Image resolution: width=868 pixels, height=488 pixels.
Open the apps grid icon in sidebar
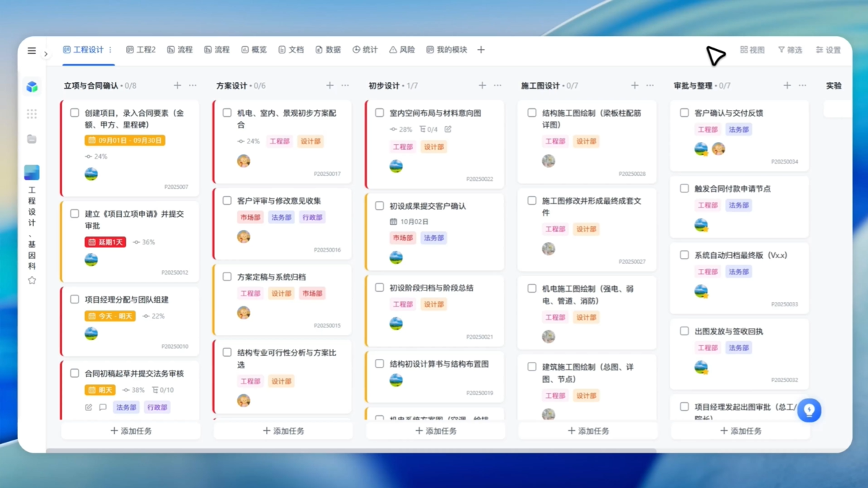pos(32,114)
